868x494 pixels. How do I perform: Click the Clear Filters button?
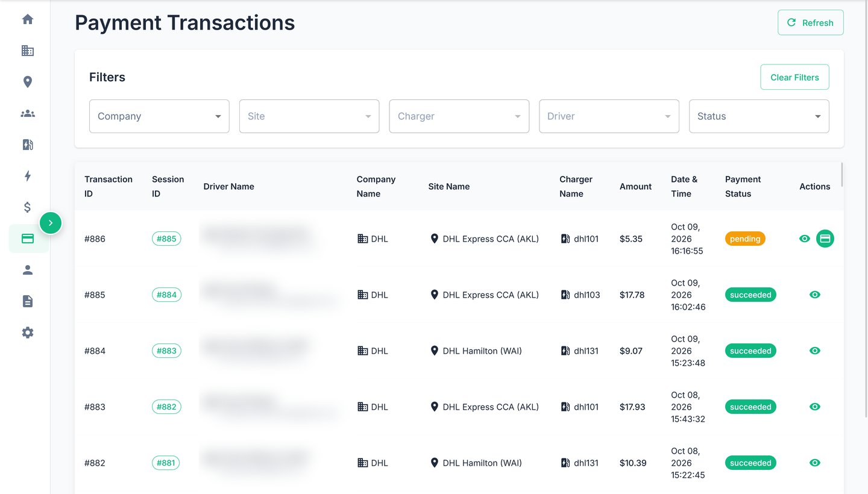point(794,77)
